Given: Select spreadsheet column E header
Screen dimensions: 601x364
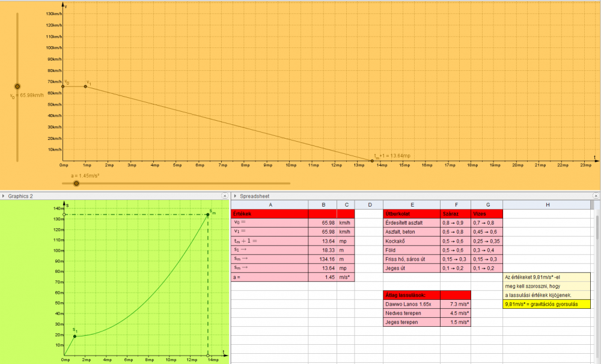Looking at the screenshot, I should pyautogui.click(x=412, y=205).
